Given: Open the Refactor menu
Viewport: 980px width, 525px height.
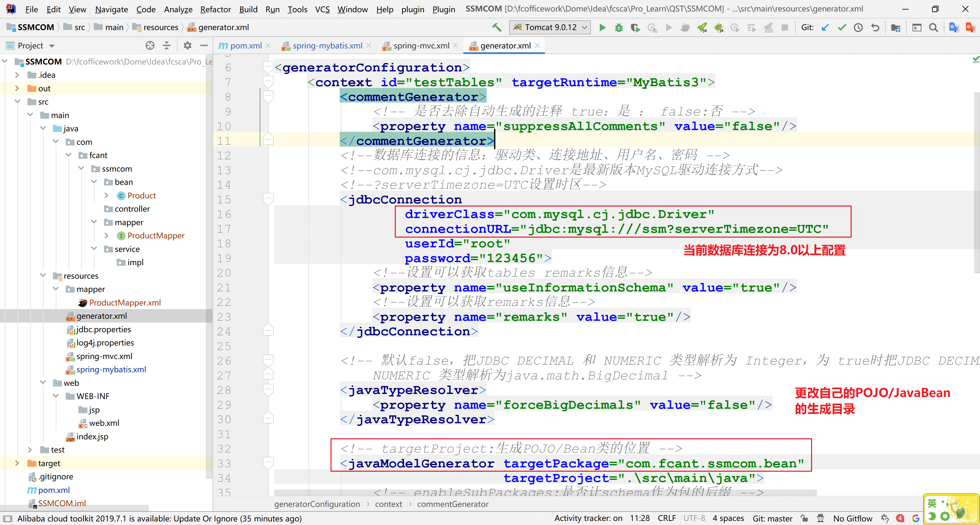Looking at the screenshot, I should tap(215, 9).
